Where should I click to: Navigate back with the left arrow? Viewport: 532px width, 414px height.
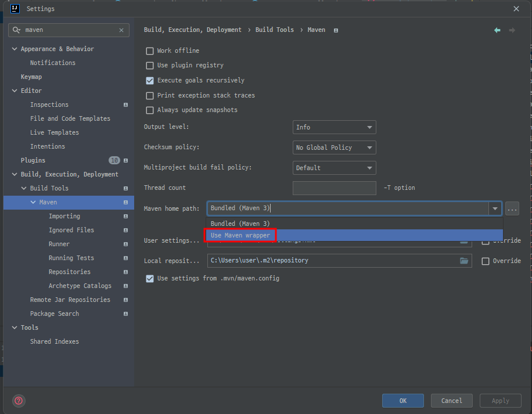tap(497, 30)
